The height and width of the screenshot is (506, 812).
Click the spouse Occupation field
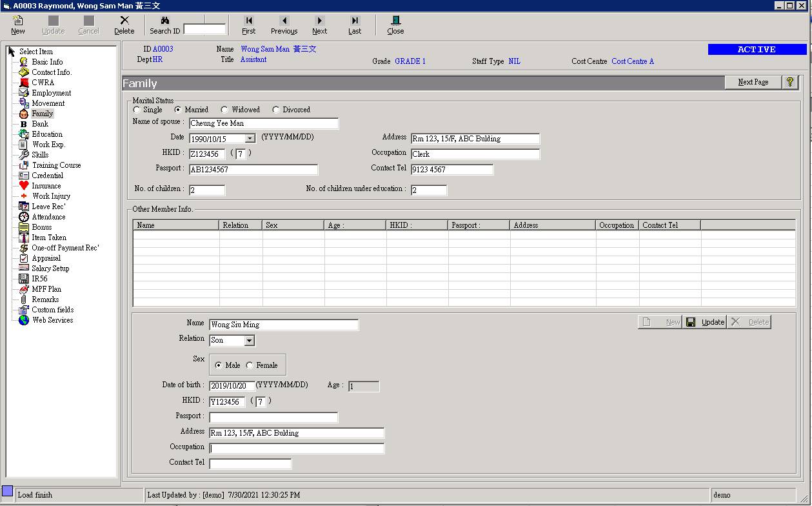[x=475, y=154]
